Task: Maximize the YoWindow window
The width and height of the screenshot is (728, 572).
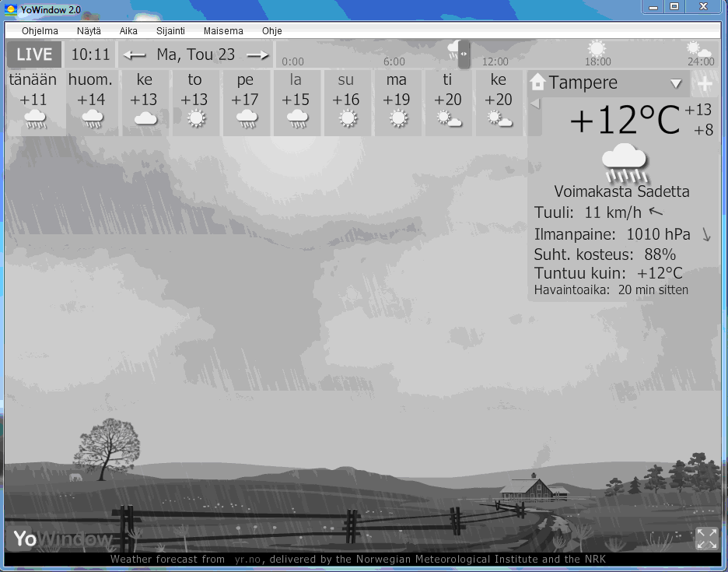Action: pyautogui.click(x=674, y=6)
